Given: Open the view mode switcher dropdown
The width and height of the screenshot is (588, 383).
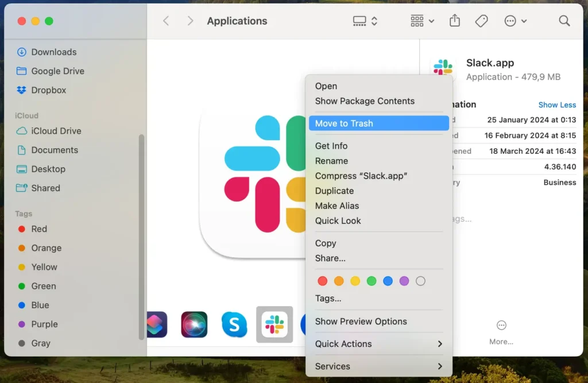Looking at the screenshot, I should point(365,21).
